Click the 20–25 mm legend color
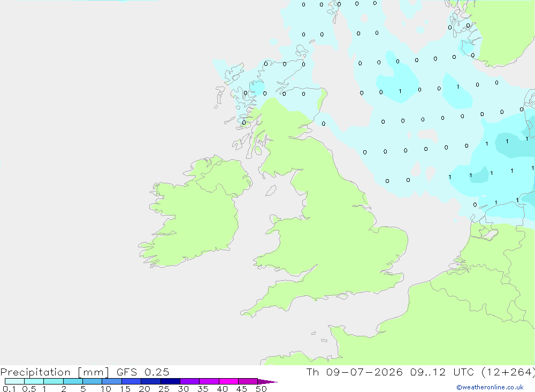 pyautogui.click(x=151, y=381)
